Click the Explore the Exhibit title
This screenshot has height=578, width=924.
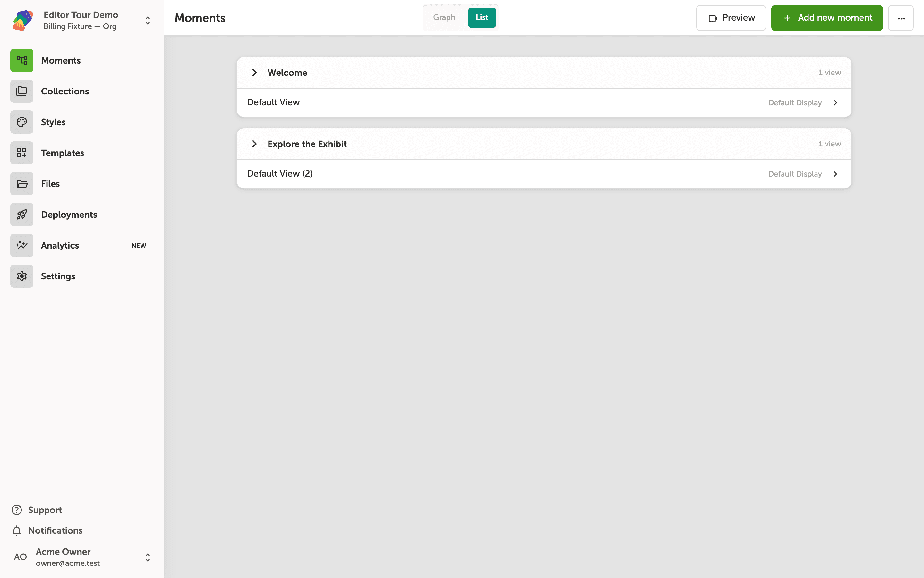coord(307,144)
